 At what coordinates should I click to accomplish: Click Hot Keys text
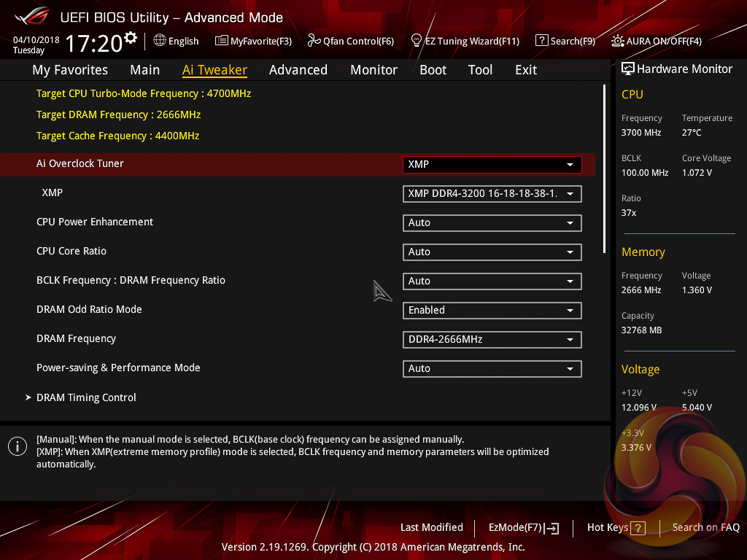point(608,527)
